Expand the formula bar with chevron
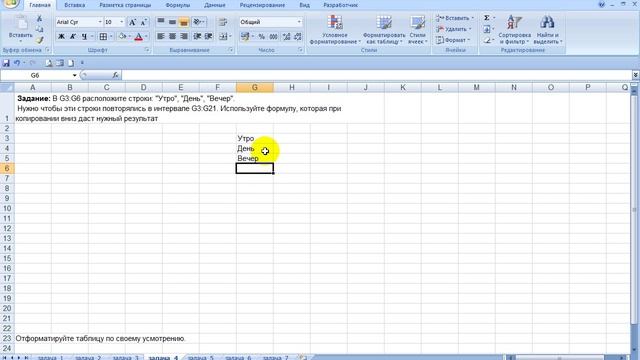Image resolution: width=640 pixels, height=360 pixels. coord(636,75)
